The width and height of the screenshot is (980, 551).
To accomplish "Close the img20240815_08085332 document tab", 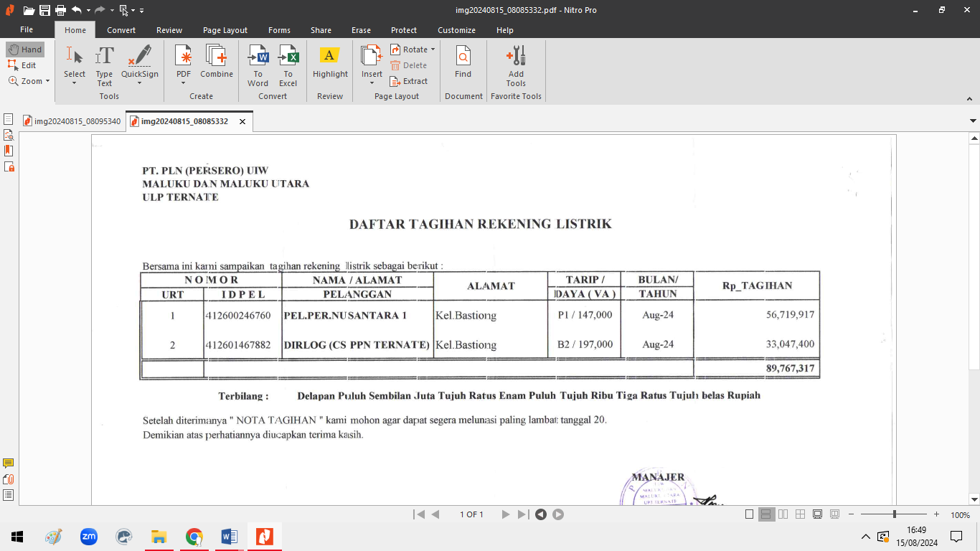I will coord(242,122).
